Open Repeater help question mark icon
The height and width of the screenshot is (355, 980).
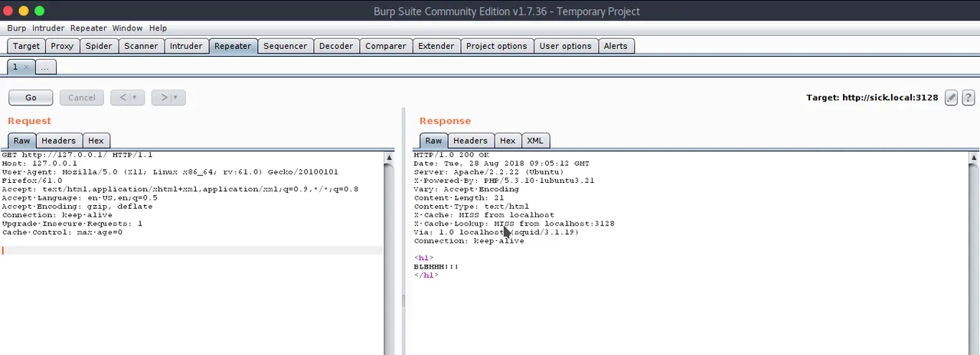pyautogui.click(x=968, y=97)
